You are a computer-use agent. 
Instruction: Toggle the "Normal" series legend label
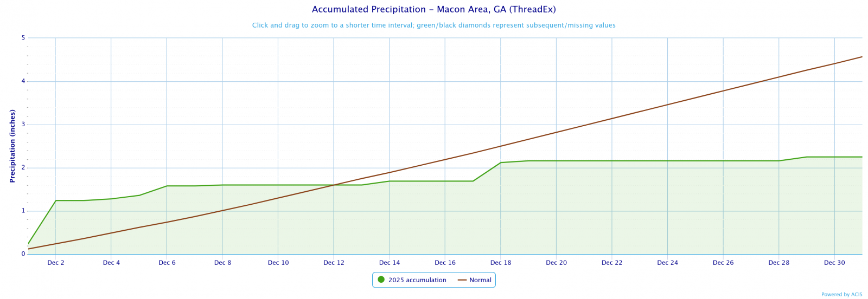pos(480,280)
